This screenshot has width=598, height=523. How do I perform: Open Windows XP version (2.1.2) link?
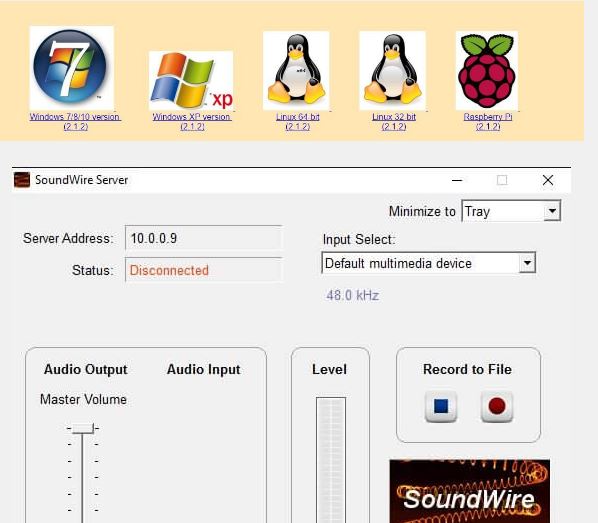pyautogui.click(x=192, y=122)
